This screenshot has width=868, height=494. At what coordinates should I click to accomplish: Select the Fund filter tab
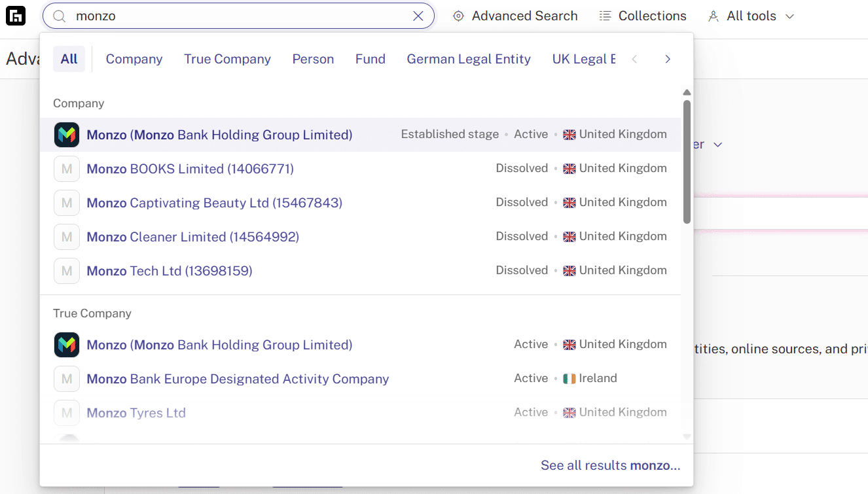(x=371, y=59)
